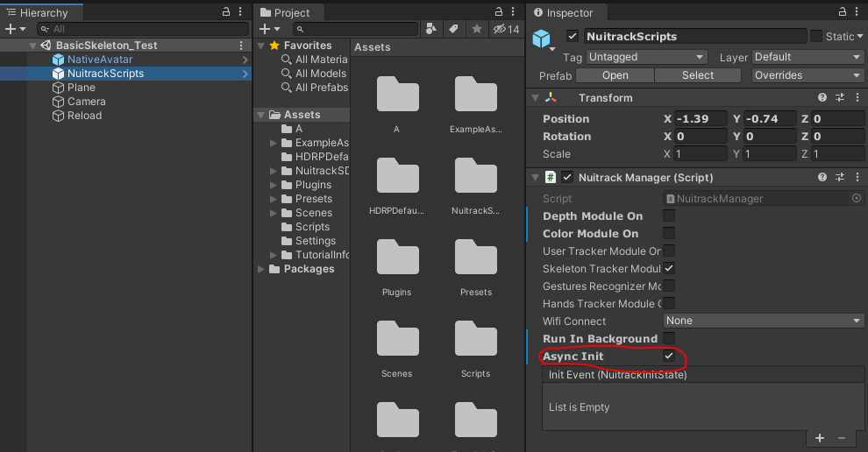This screenshot has height=452, width=868.
Task: Click the favorites star search button
Action: 477,29
